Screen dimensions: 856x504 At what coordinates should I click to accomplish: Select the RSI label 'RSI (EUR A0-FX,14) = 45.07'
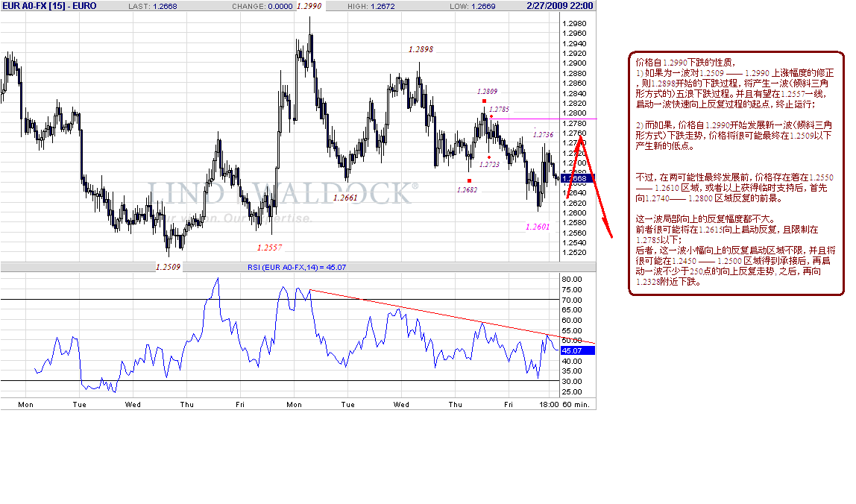[x=297, y=268]
